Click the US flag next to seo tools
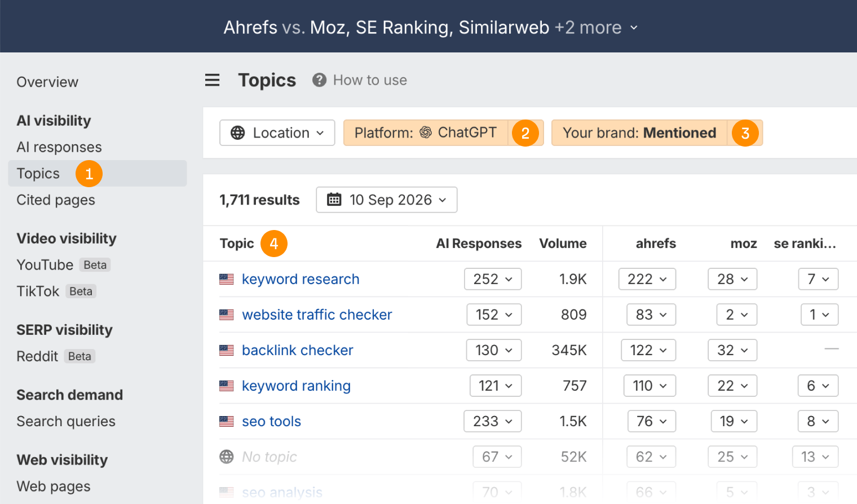The image size is (857, 504). coord(227,421)
